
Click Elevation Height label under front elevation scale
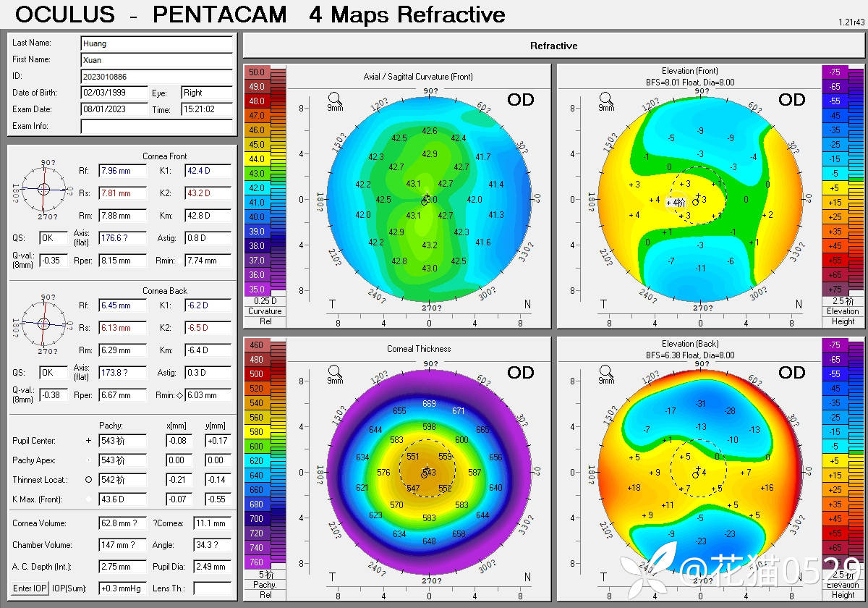pyautogui.click(x=843, y=316)
